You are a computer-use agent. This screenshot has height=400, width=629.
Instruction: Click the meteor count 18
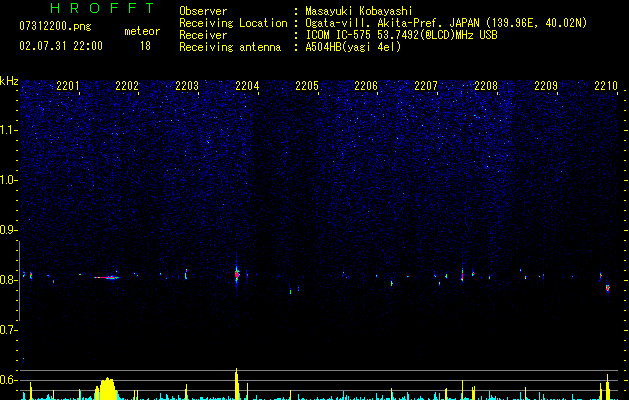coord(145,46)
